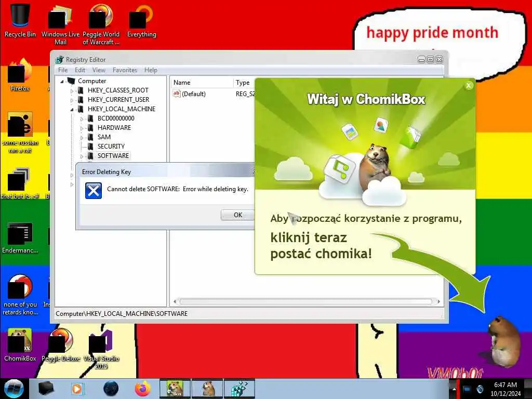Click the scrollbar left arrow in values pane
Screen dimensions: 532x399
[x=175, y=301]
